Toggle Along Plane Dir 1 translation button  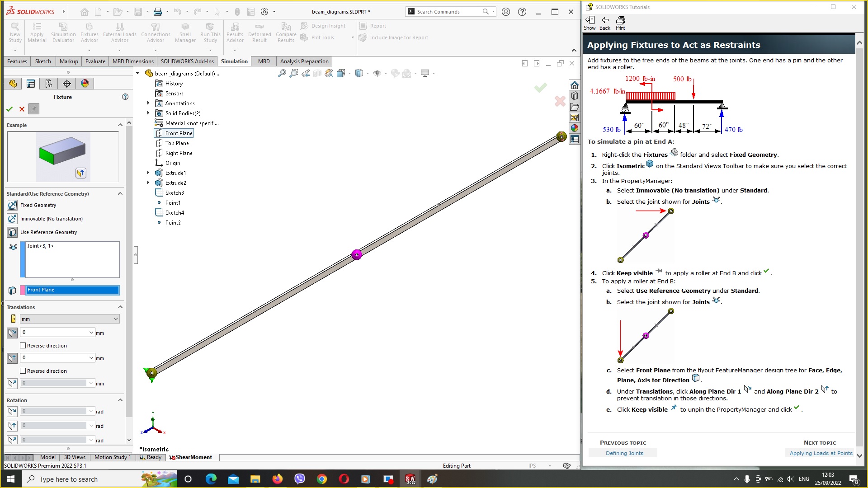pyautogui.click(x=12, y=333)
